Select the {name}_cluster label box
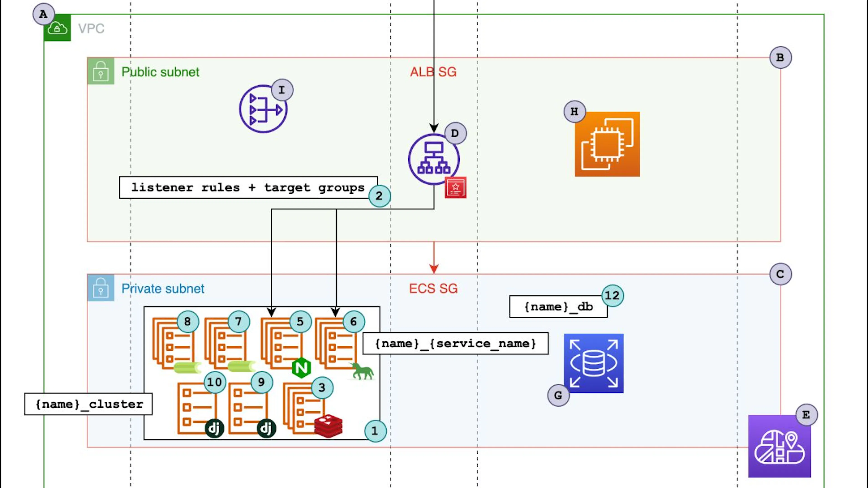 (89, 404)
